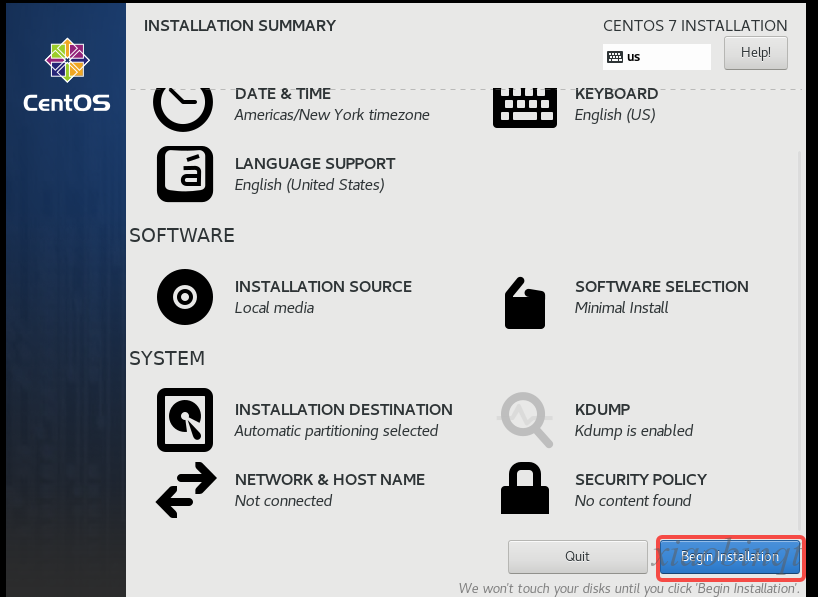Click 'Automatic partitioning selected' status
818x597 pixels.
[336, 431]
